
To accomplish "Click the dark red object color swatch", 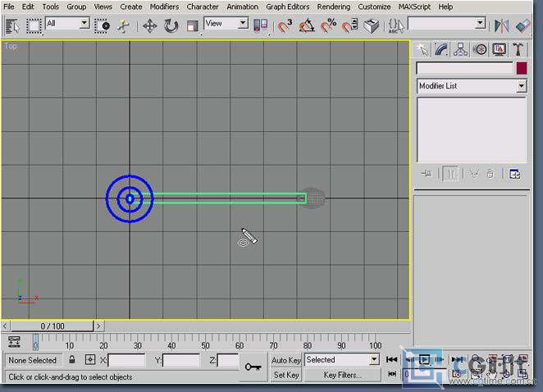I will tap(522, 68).
